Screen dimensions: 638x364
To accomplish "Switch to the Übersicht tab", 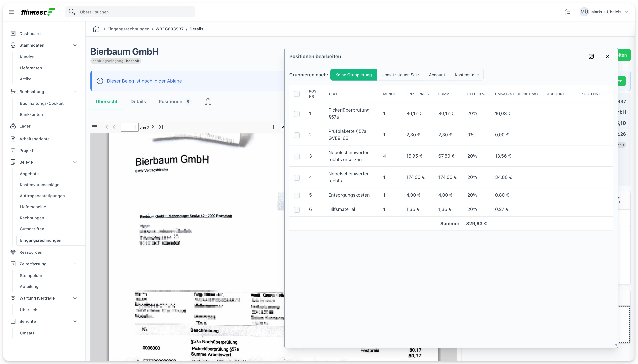I will tap(106, 101).
